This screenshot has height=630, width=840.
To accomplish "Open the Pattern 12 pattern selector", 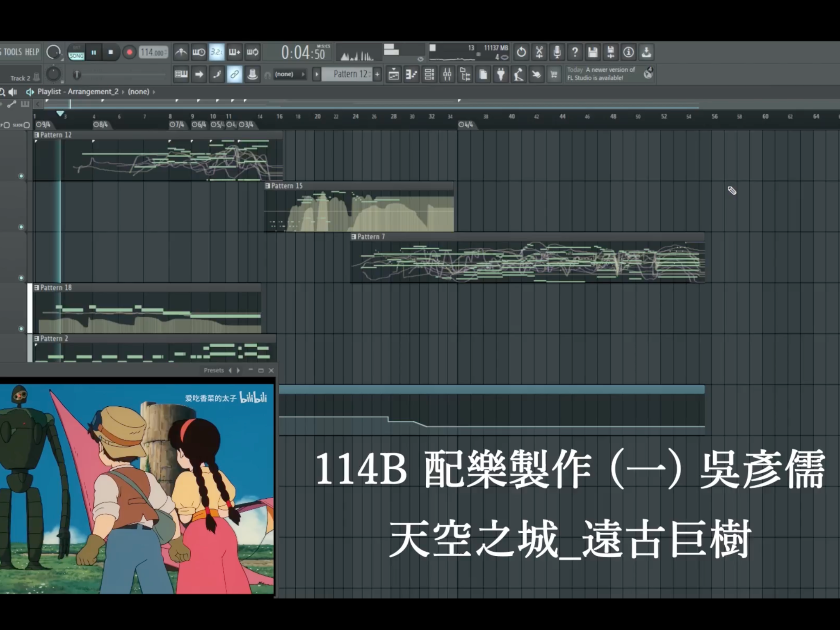I will (347, 74).
